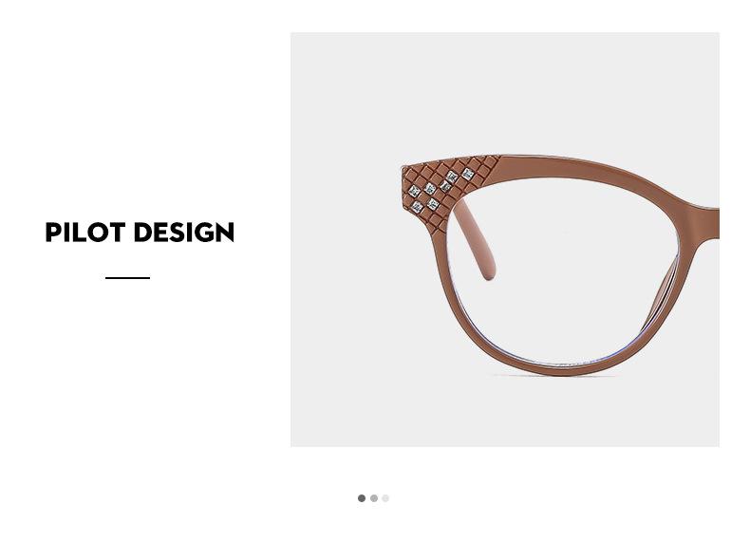This screenshot has width=750, height=560.
Task: Click the lowest-left rhinestone on the frame
Action: click(418, 207)
